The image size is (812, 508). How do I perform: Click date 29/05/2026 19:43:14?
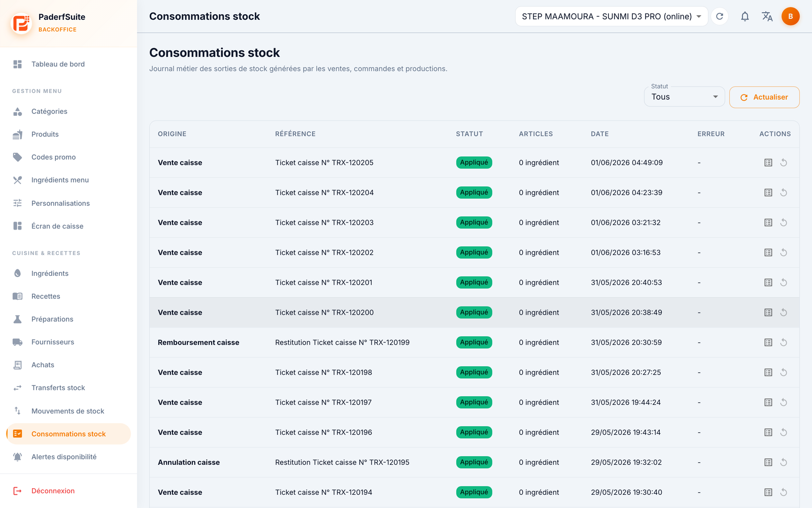coord(626,432)
